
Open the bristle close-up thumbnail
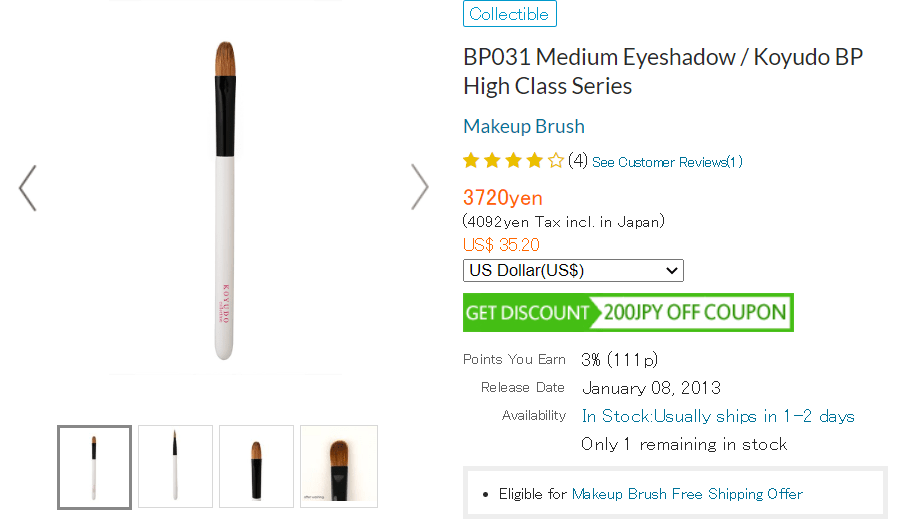click(339, 467)
